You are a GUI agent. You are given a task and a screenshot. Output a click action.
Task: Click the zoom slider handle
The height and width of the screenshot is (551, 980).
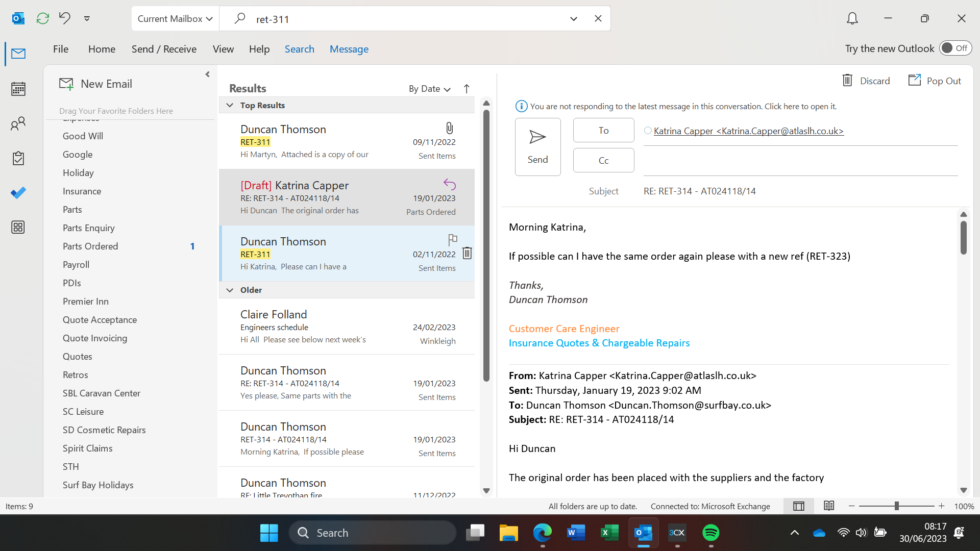coord(896,506)
